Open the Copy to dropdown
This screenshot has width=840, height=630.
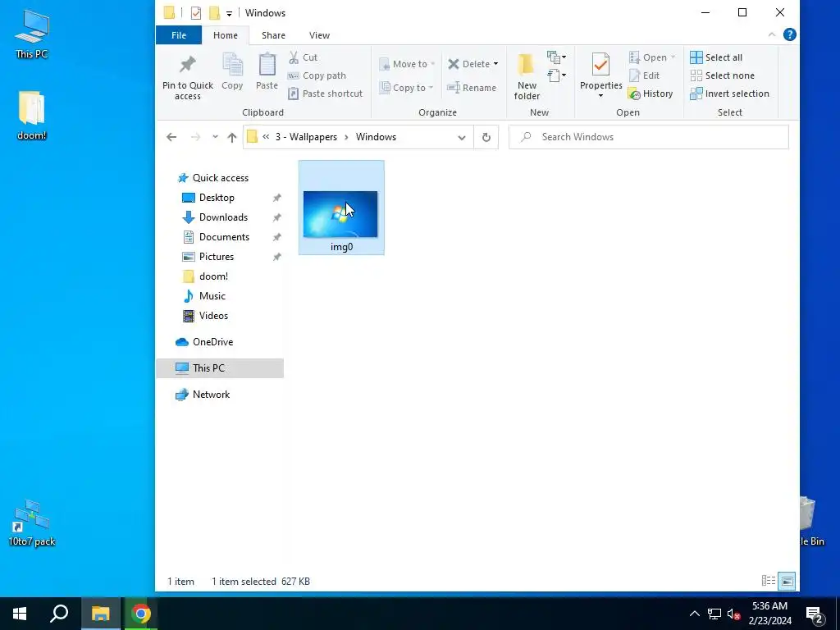(x=407, y=88)
